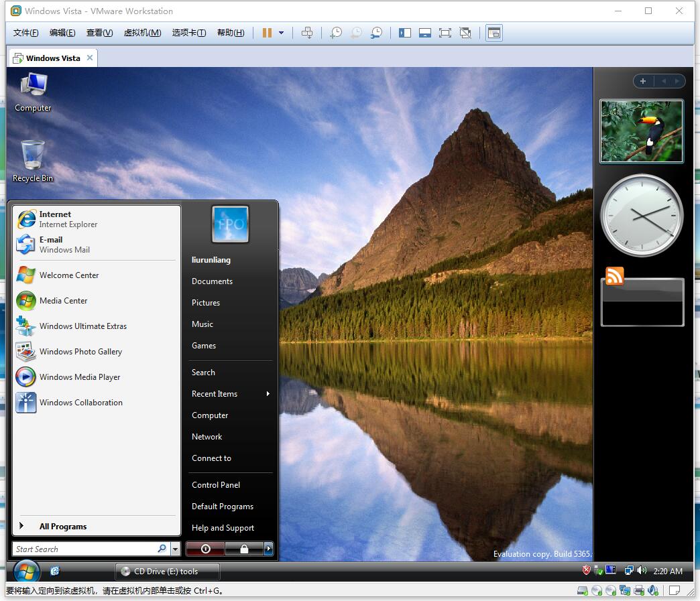Take a snapshot of the virtual machine
Screen dimensions: 700x601
(336, 33)
